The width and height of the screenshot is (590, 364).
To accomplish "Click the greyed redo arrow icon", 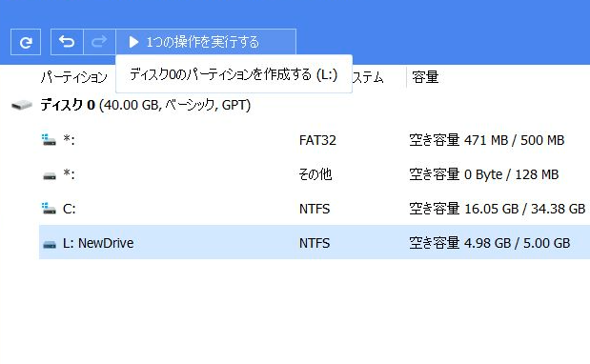I will pyautogui.click(x=99, y=42).
